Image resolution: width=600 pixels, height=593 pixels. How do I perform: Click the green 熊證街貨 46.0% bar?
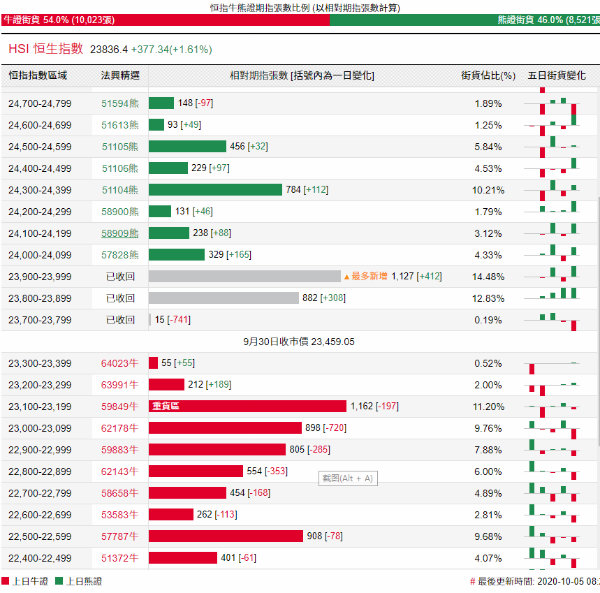(x=465, y=20)
